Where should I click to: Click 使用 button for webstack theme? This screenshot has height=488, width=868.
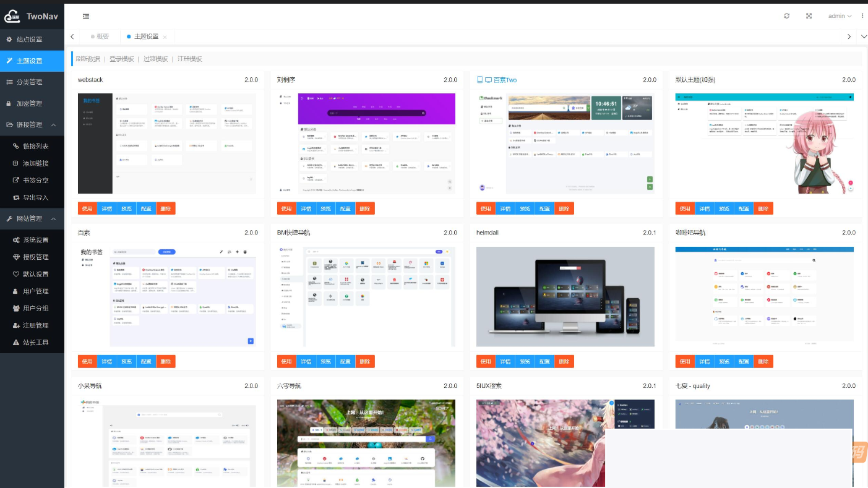pyautogui.click(x=87, y=208)
